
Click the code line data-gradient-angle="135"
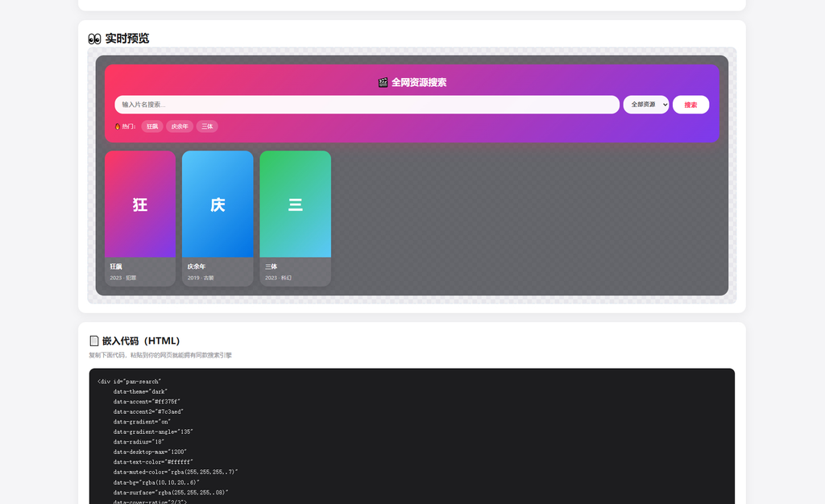(153, 432)
